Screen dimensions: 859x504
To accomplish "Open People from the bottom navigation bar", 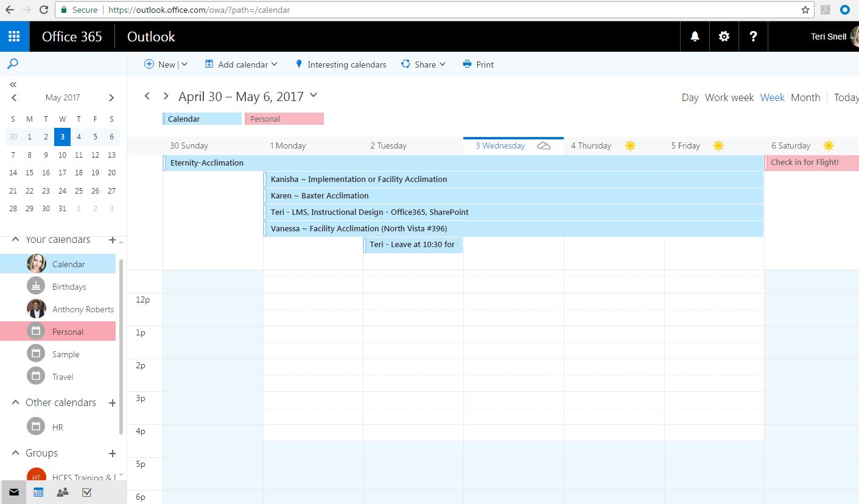I will (62, 492).
